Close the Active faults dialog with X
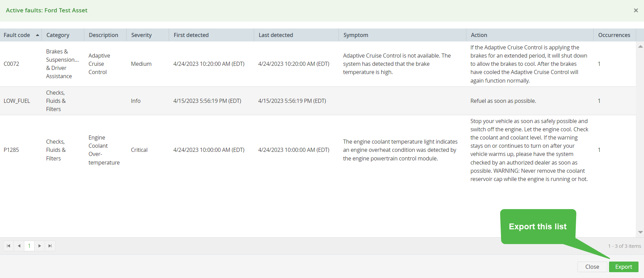Viewport: 644px width, 278px height. pos(636,10)
